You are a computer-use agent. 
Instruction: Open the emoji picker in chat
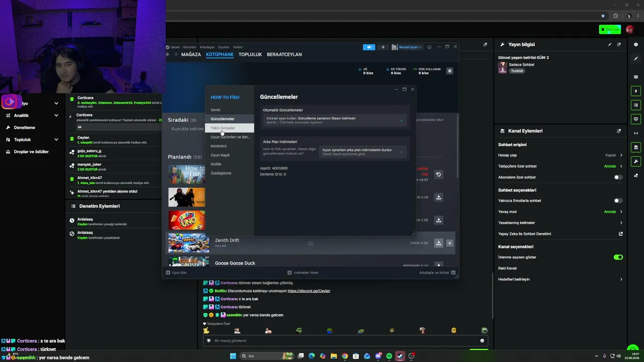[482, 341]
